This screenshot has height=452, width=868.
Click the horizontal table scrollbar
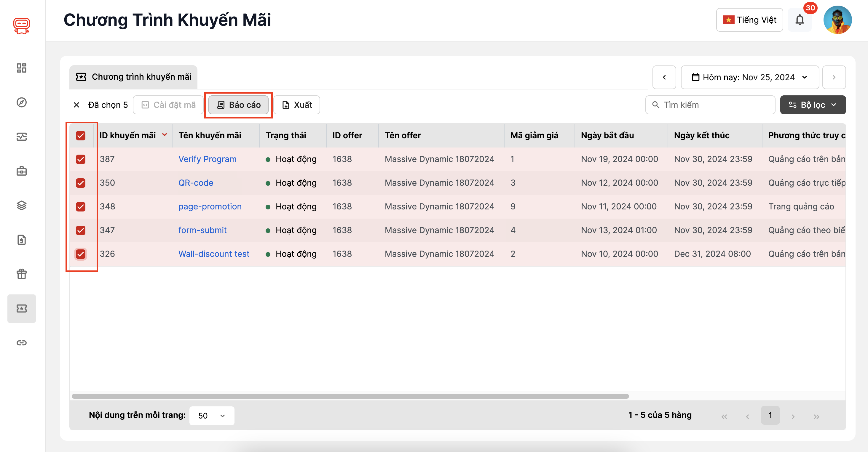[350, 396]
